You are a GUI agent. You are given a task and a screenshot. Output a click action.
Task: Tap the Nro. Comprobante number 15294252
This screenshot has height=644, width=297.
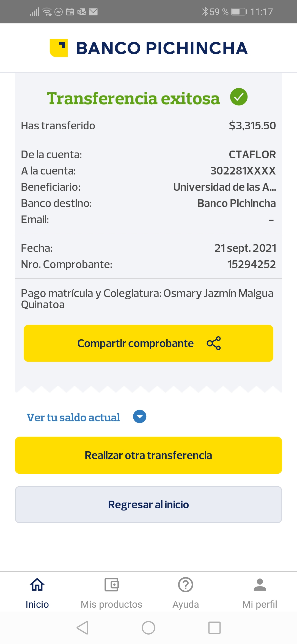pos(251,264)
